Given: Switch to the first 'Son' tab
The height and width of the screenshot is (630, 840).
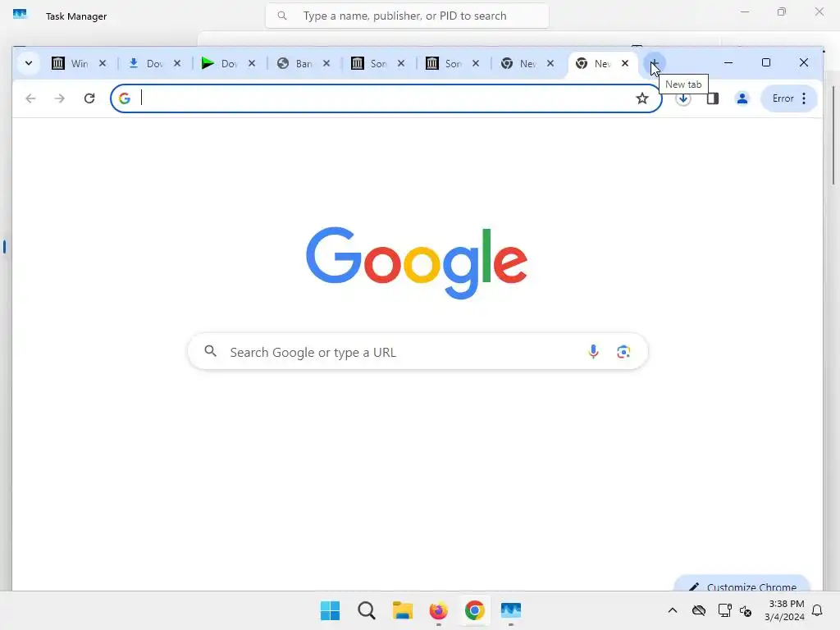Looking at the screenshot, I should [x=370, y=63].
